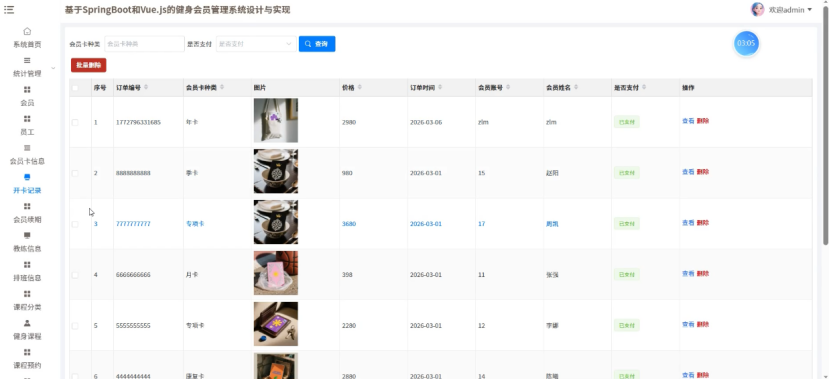Check the box for order 1772796331685
The image size is (829, 379).
tap(75, 122)
